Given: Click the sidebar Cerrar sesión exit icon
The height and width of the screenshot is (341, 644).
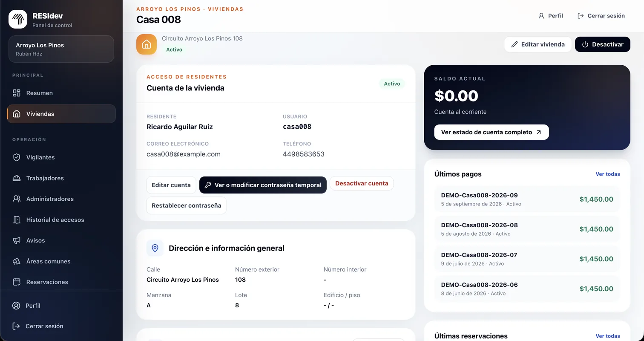Looking at the screenshot, I should (16, 326).
